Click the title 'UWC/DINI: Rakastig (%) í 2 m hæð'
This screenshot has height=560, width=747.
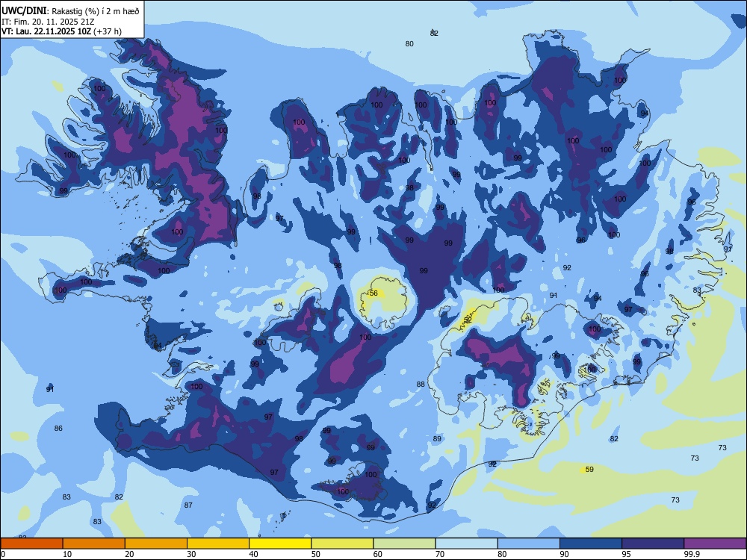[x=70, y=11]
